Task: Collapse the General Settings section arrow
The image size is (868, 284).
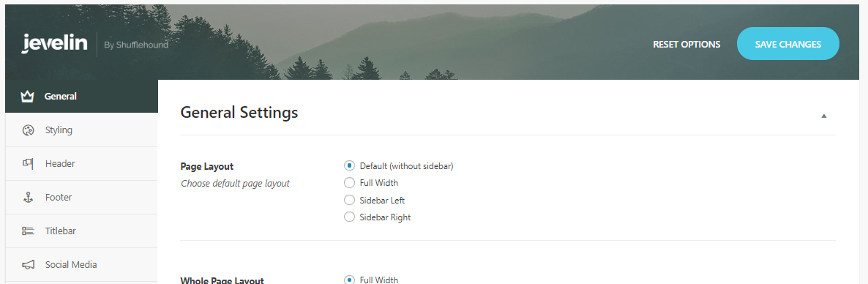Action: pyautogui.click(x=823, y=116)
